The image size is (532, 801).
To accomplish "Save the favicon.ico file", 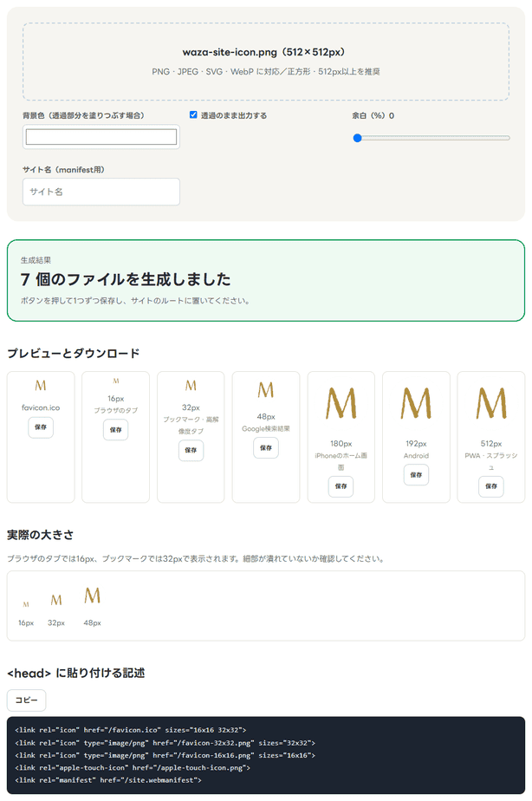I will [41, 427].
